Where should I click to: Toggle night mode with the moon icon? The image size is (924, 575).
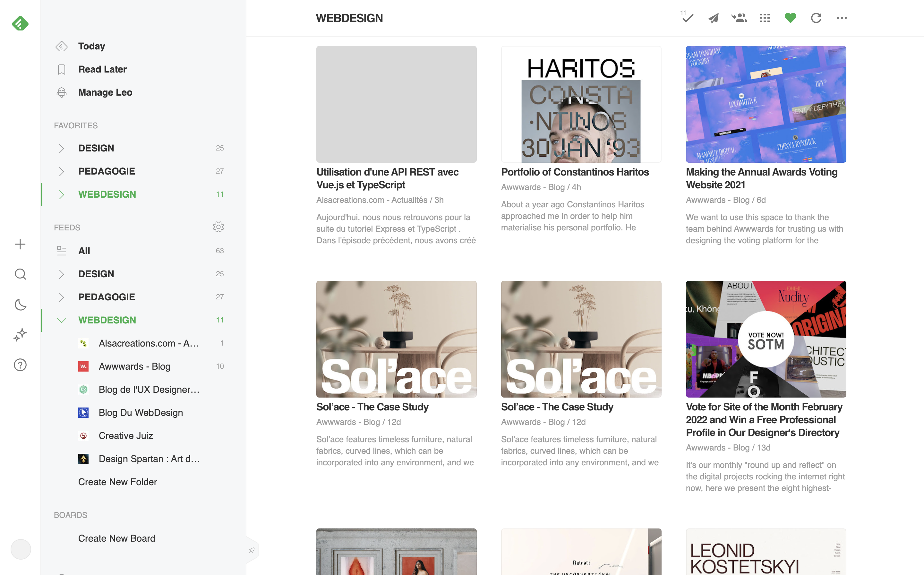click(x=20, y=304)
